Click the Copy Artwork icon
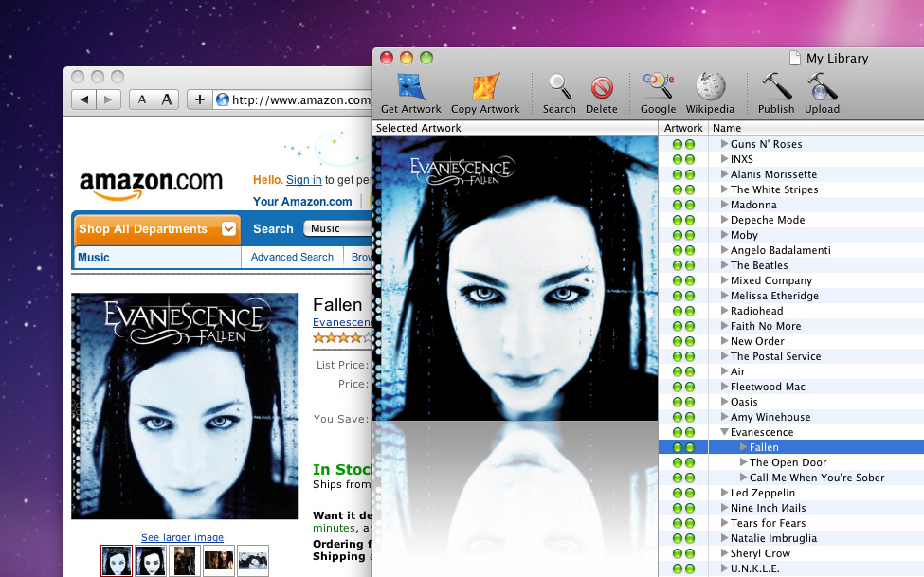924x577 pixels. [x=485, y=87]
